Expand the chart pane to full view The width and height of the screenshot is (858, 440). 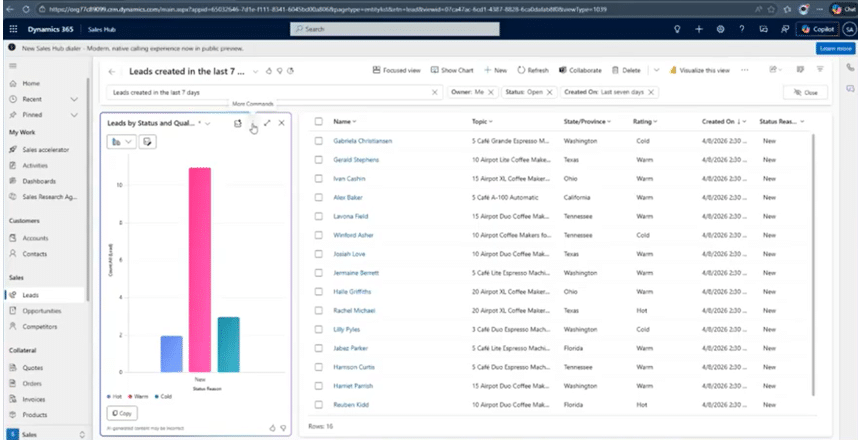(x=267, y=122)
